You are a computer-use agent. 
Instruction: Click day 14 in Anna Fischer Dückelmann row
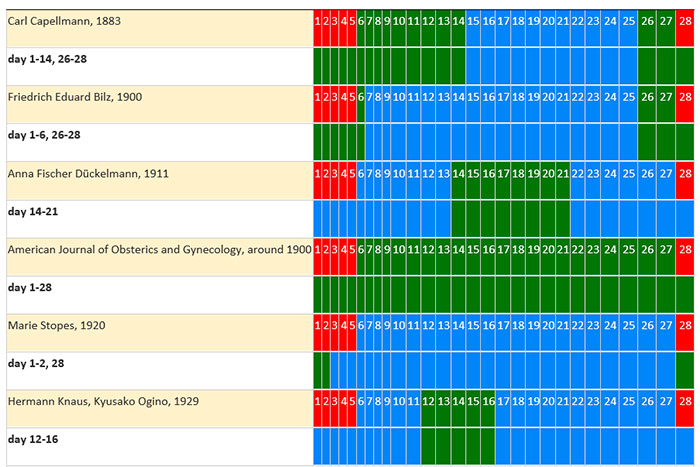pos(458,173)
